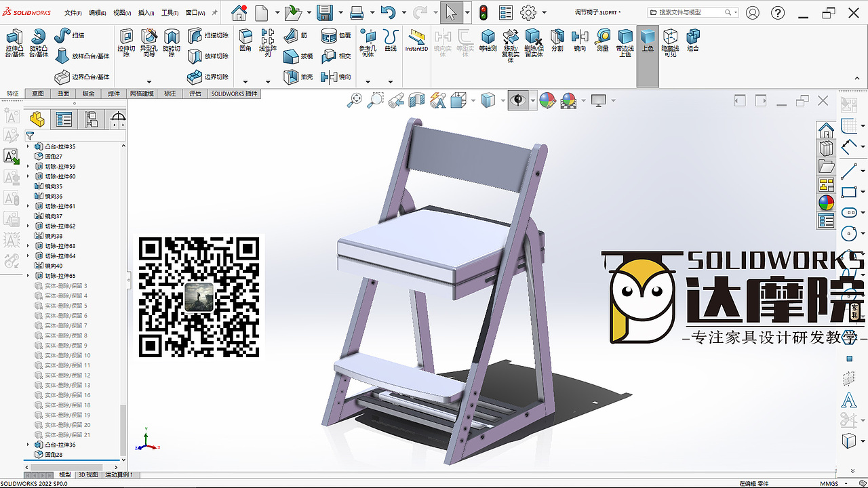
Task: Open the dropdown arrow beside the Save icon
Action: (x=339, y=13)
